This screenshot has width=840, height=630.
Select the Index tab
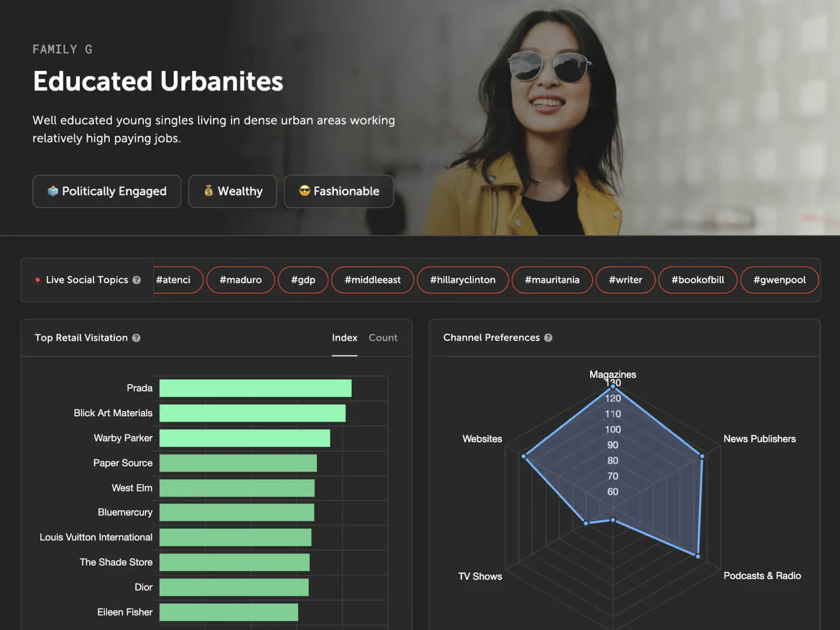(x=345, y=338)
